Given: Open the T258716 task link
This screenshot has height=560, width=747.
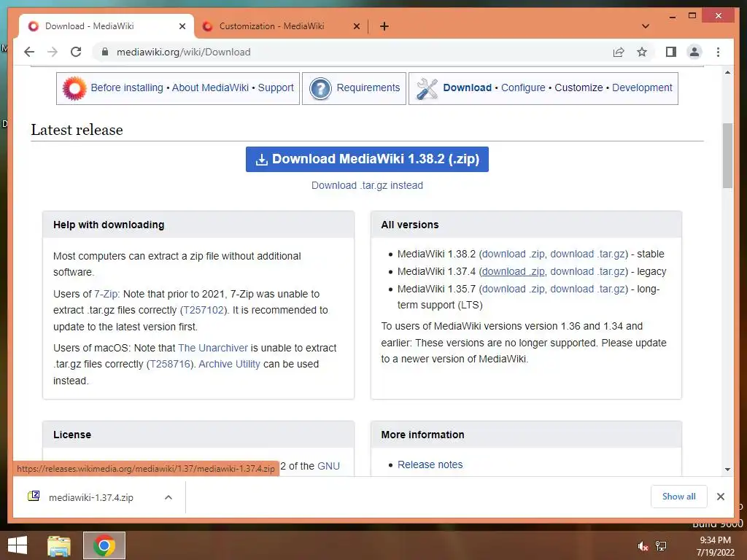Looking at the screenshot, I should point(171,365).
